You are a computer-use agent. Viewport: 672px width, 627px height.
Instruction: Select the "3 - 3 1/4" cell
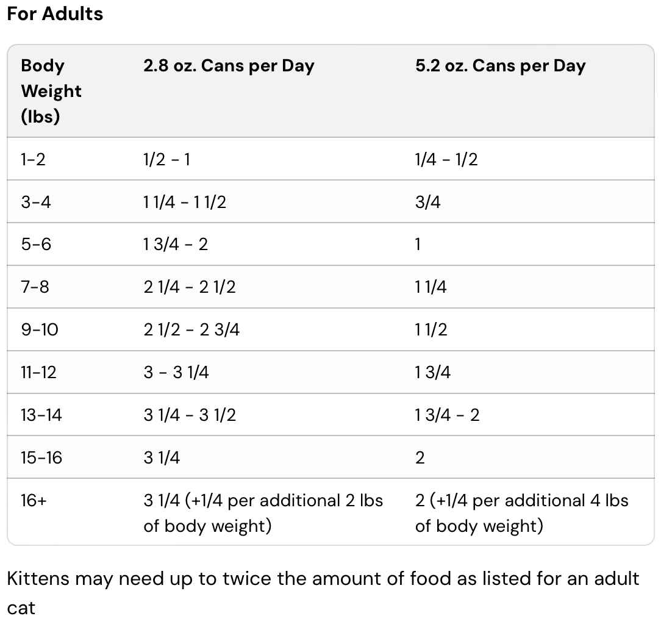click(176, 372)
